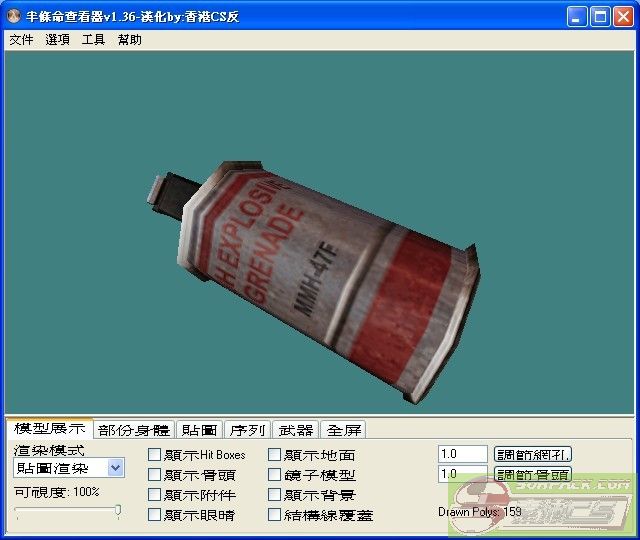Image resolution: width=640 pixels, height=540 pixels.
Task: Open the 工具 menu
Action: [x=93, y=40]
